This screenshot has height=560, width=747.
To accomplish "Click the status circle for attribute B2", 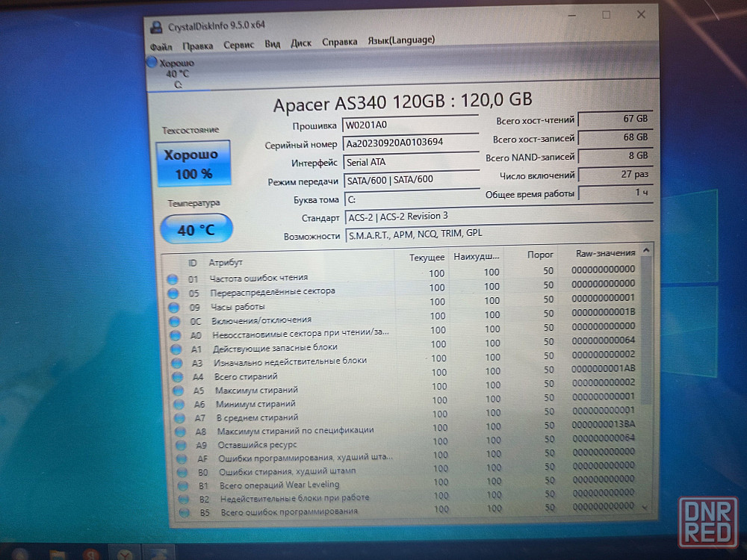I will coord(184,500).
